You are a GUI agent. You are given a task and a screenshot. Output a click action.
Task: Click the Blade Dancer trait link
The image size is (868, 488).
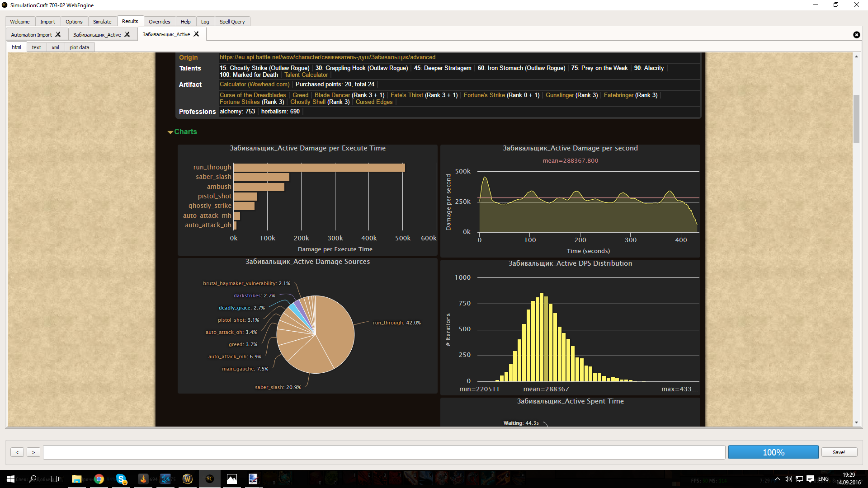point(332,95)
